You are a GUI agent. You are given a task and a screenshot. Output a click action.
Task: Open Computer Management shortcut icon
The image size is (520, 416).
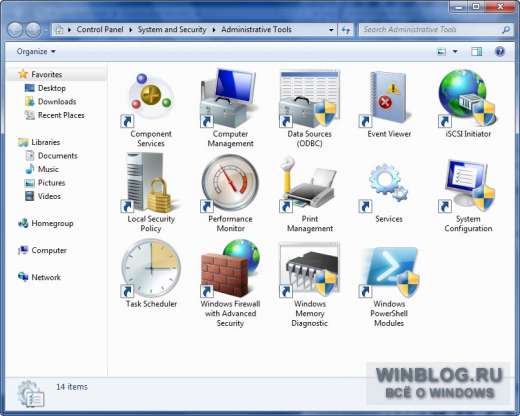click(x=230, y=98)
